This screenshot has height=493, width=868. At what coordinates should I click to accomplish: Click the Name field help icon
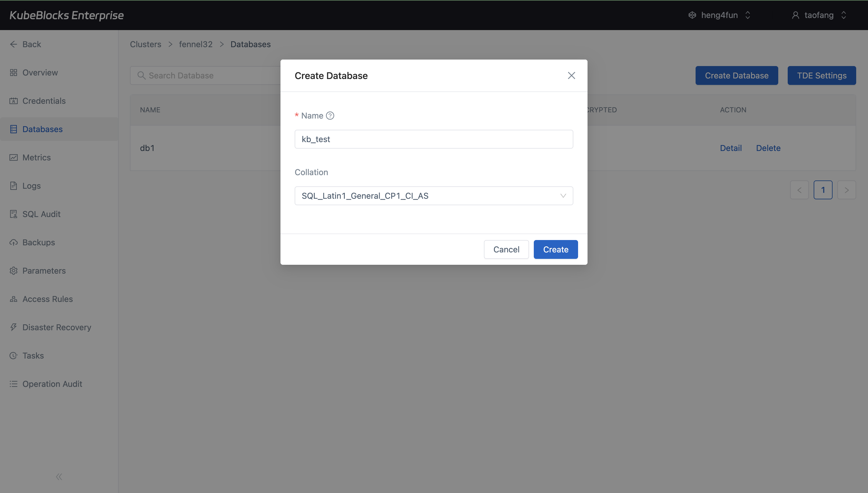pyautogui.click(x=330, y=116)
